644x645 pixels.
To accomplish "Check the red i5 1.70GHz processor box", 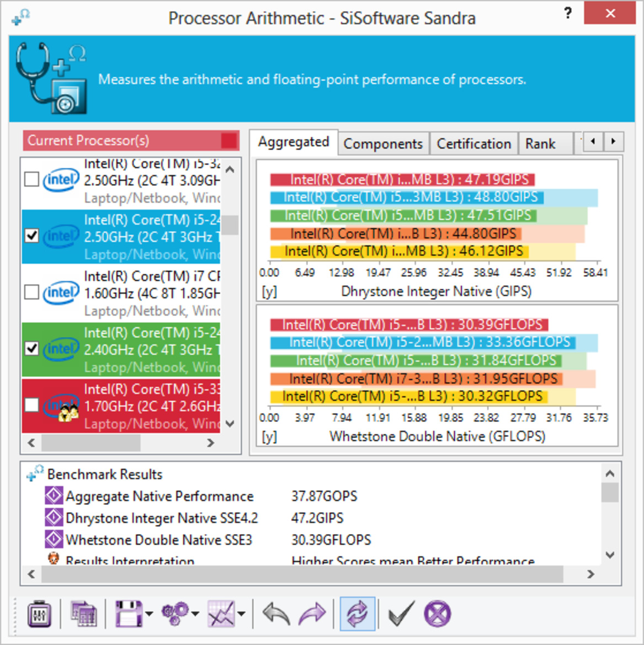I will (31, 406).
